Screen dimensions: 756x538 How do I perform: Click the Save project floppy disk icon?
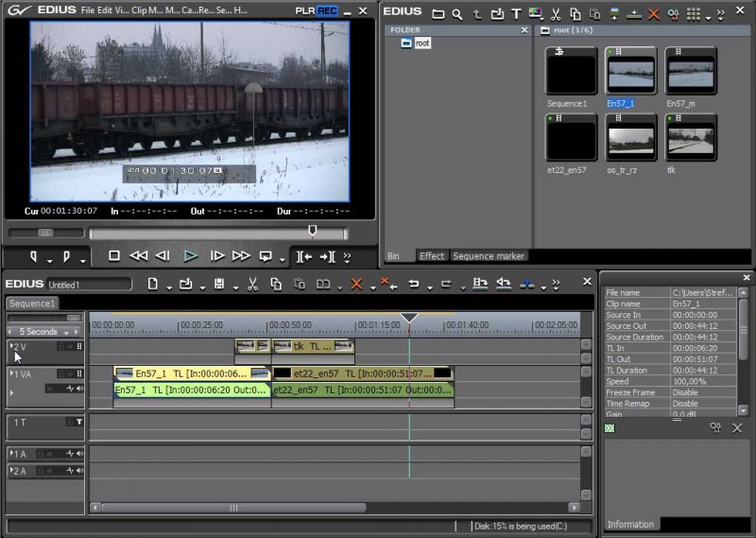[219, 284]
